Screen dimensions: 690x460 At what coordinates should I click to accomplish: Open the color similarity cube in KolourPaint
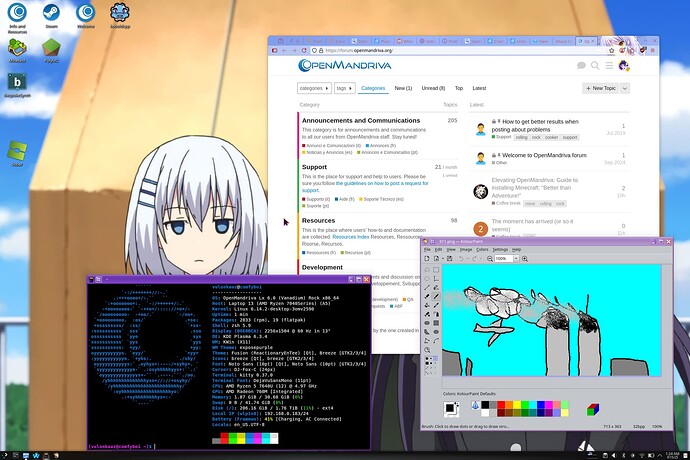point(593,409)
